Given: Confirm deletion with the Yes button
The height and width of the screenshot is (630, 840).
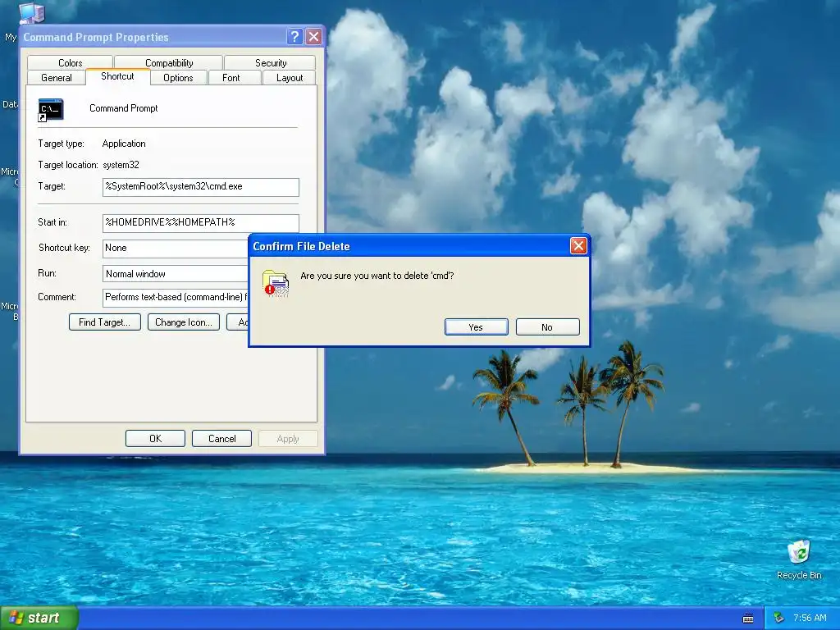Looking at the screenshot, I should [476, 327].
